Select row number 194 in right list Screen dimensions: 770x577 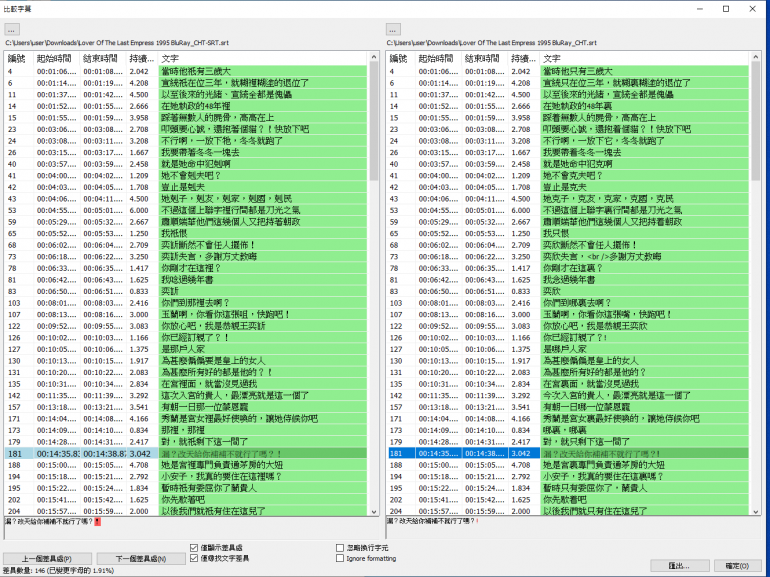pyautogui.click(x=396, y=476)
